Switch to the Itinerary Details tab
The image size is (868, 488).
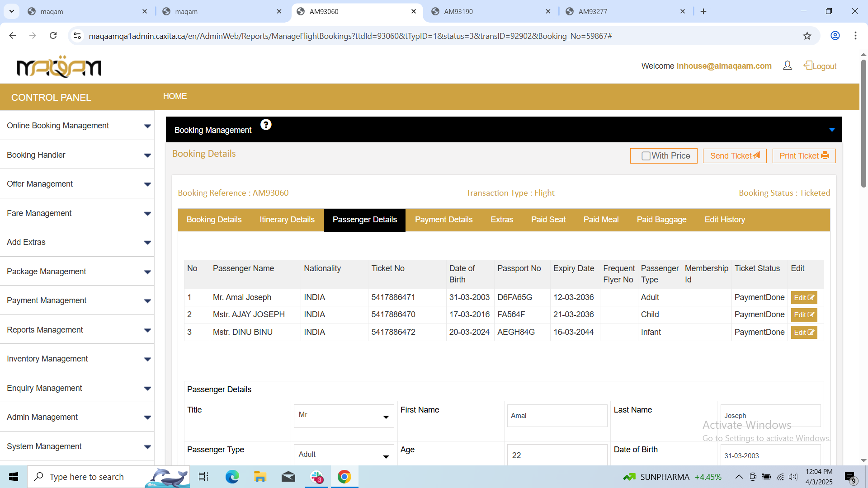click(x=287, y=220)
